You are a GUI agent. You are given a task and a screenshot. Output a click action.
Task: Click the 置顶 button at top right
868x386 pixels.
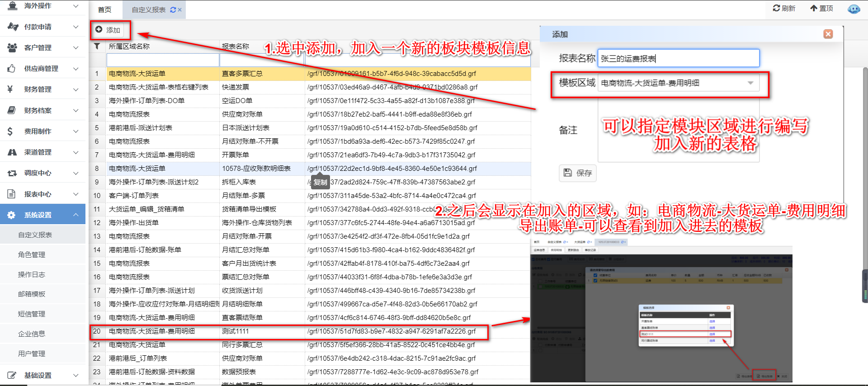[x=821, y=9]
